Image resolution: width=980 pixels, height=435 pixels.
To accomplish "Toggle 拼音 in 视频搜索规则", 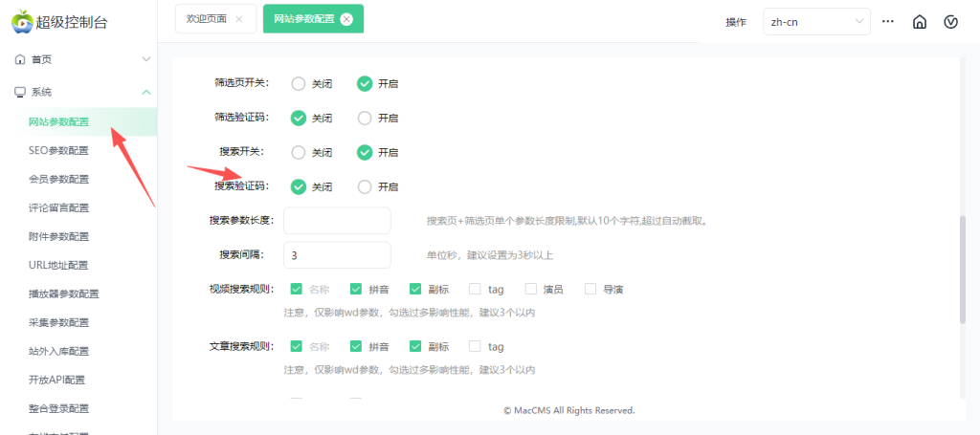I will (x=356, y=289).
